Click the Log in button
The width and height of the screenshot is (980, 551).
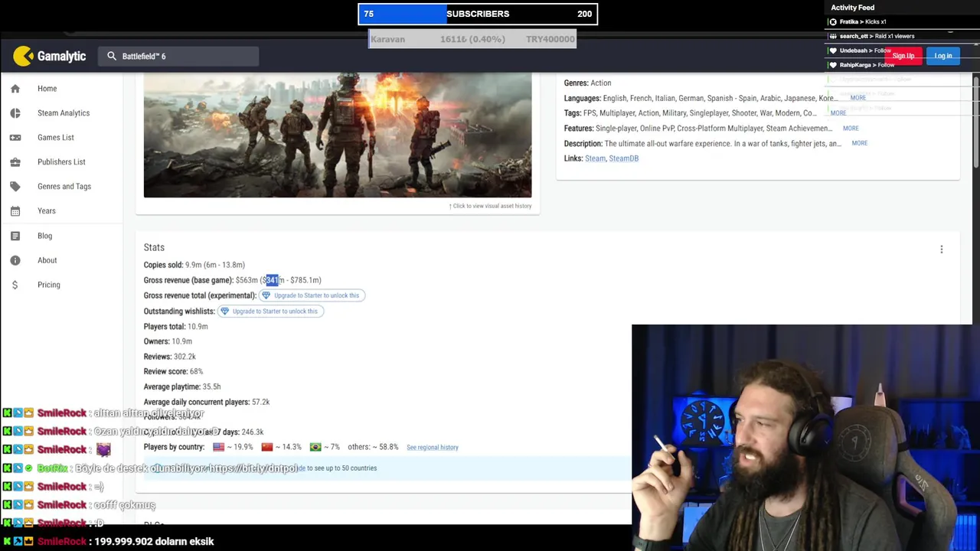[943, 56]
